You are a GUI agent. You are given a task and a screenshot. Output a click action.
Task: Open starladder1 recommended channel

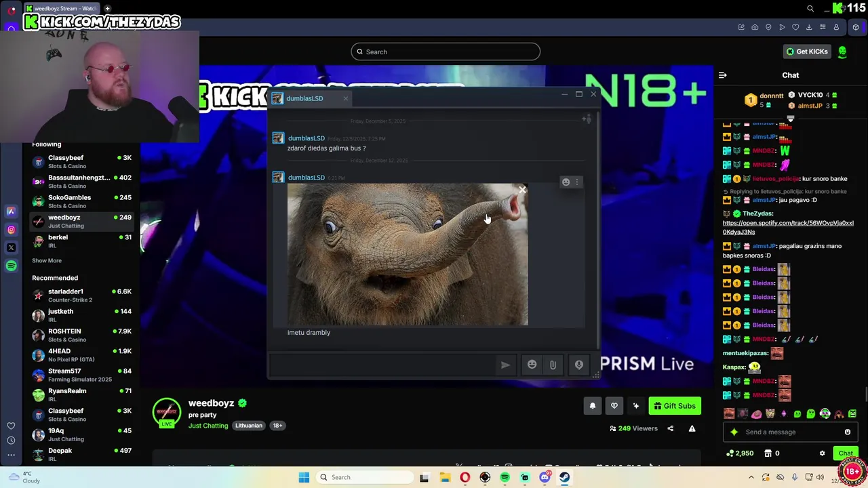[x=81, y=296]
